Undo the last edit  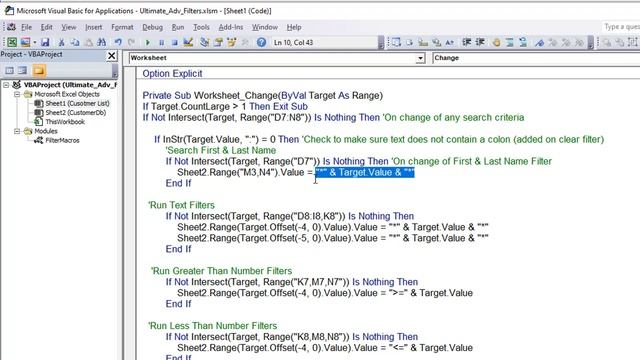click(118, 42)
